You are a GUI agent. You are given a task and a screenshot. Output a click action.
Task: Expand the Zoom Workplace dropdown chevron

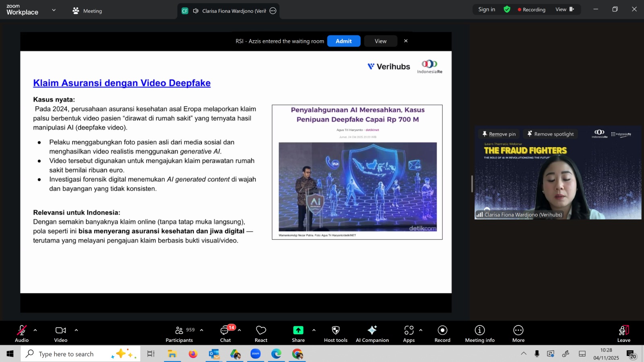(54, 10)
